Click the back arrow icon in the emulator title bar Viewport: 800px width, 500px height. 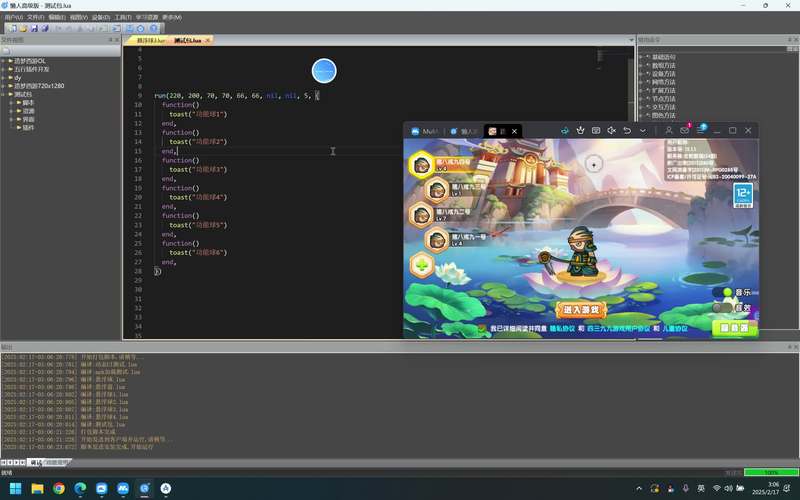click(627, 131)
